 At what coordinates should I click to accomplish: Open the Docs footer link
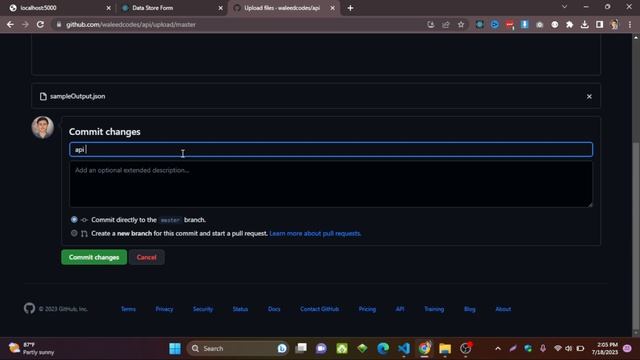pos(274,309)
